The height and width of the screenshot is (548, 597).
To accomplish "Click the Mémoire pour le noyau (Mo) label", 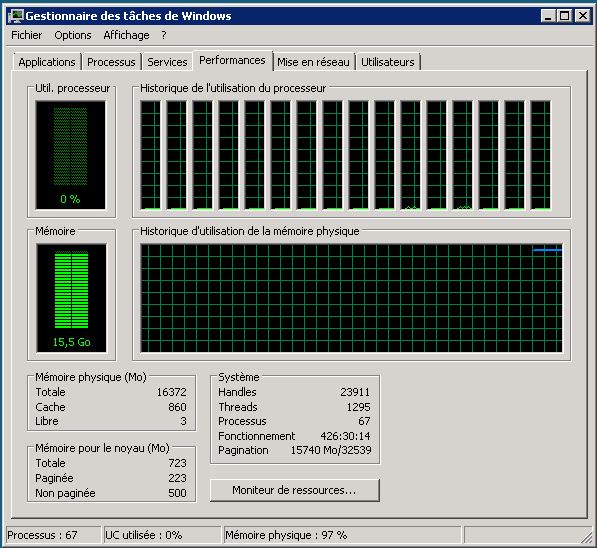I will (102, 448).
